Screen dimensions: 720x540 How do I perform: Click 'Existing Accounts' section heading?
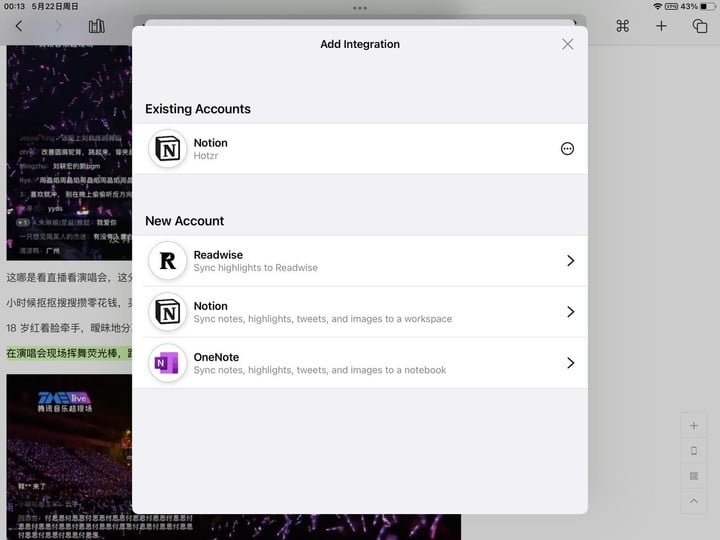click(x=198, y=109)
